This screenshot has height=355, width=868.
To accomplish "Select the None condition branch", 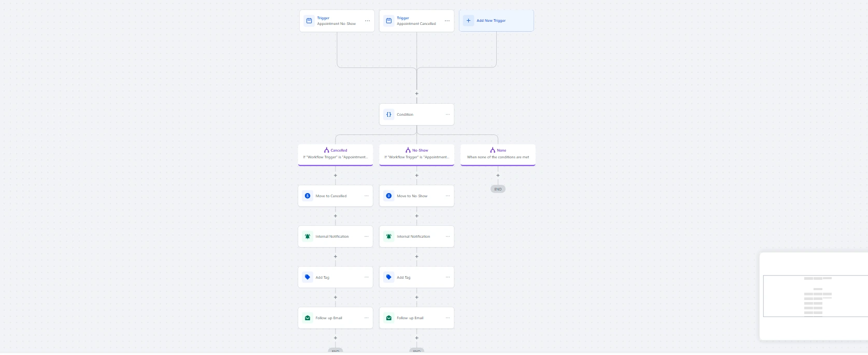I will pos(498,155).
